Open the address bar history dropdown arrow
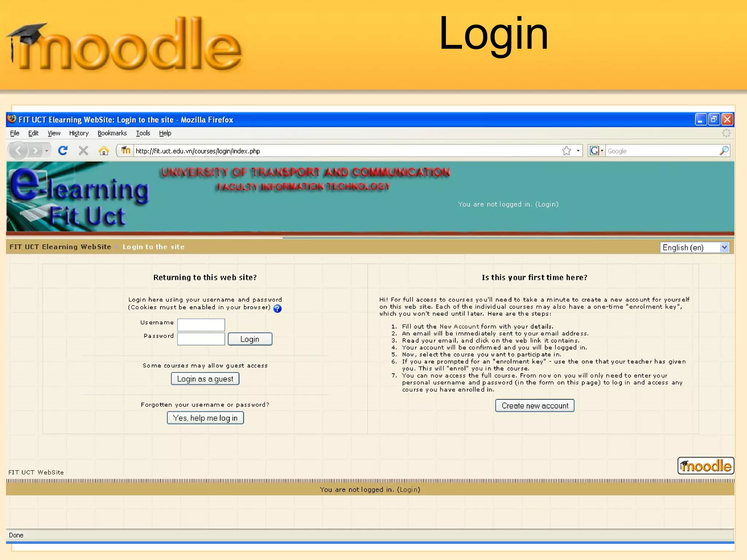 578,151
